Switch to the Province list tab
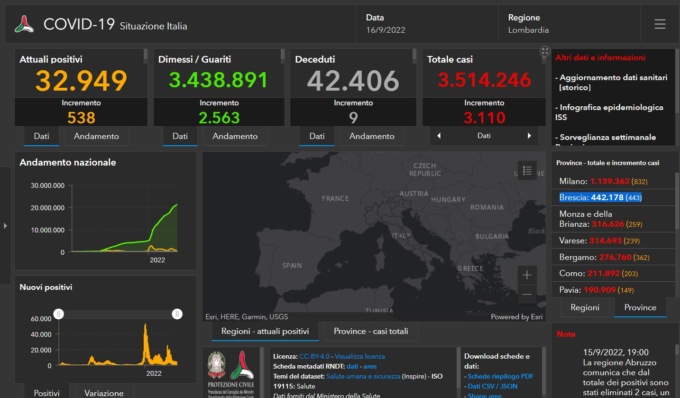The width and height of the screenshot is (680, 398). [640, 307]
